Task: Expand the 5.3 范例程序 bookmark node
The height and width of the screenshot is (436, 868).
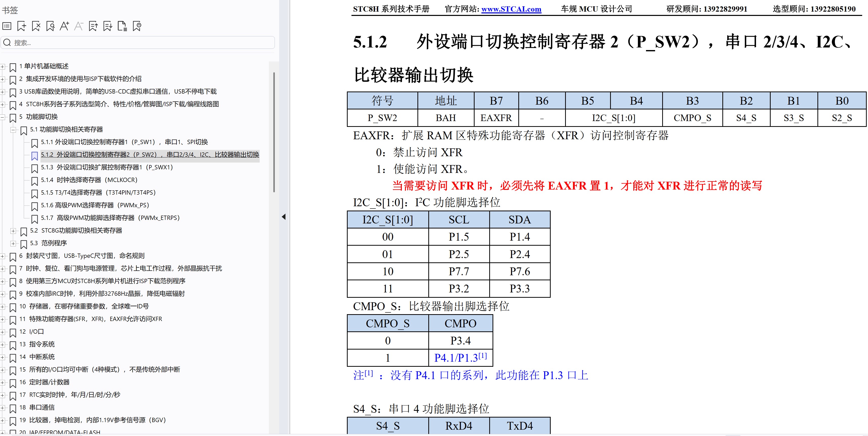Action: 13,243
